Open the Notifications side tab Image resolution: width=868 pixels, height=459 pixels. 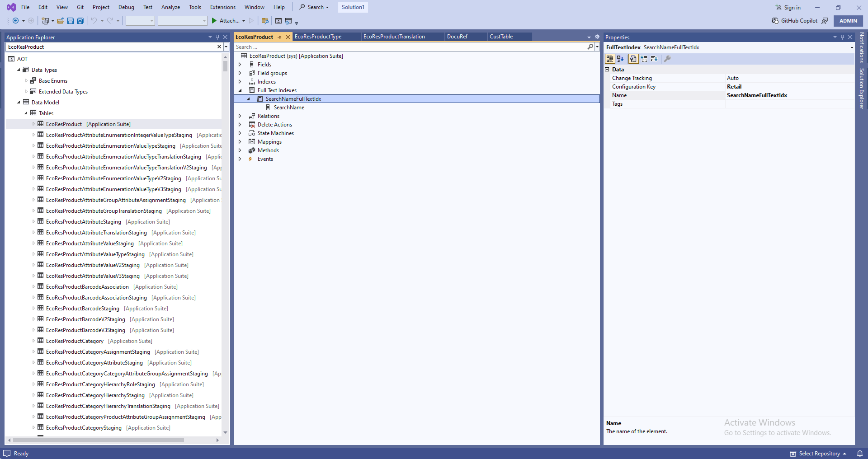pyautogui.click(x=862, y=47)
